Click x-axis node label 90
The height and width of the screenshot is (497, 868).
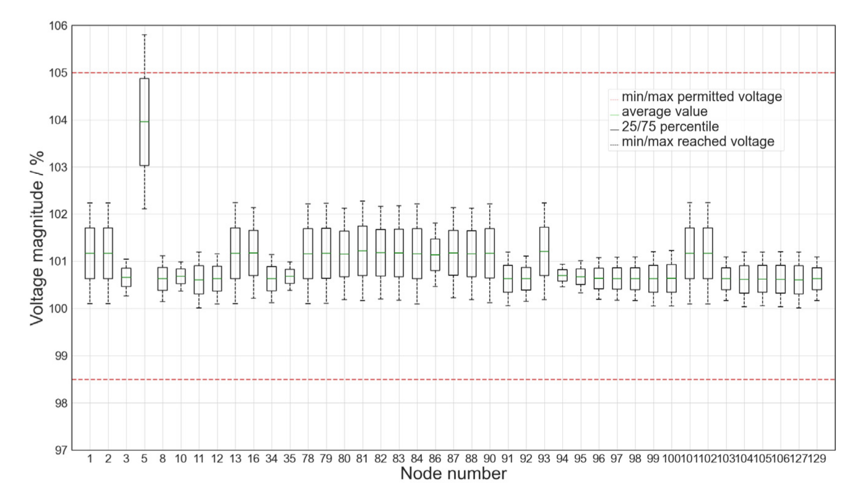490,459
